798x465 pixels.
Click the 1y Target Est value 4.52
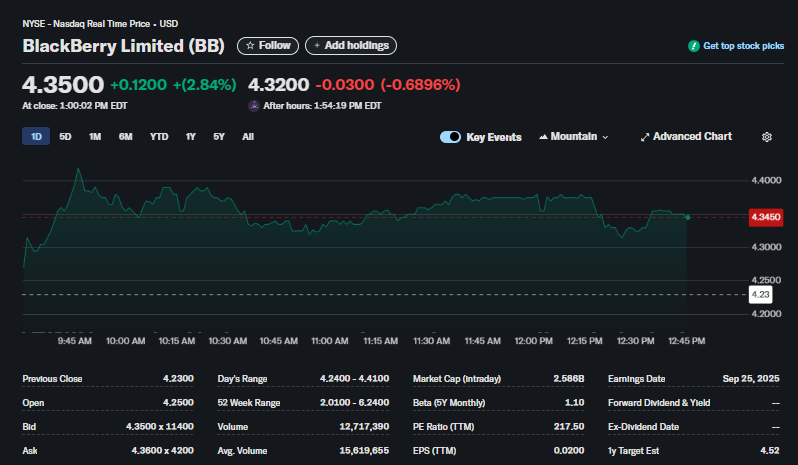(770, 450)
